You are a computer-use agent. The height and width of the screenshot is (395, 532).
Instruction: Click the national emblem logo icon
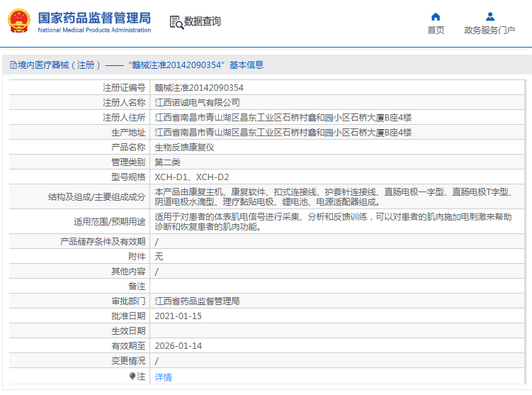[x=19, y=21]
